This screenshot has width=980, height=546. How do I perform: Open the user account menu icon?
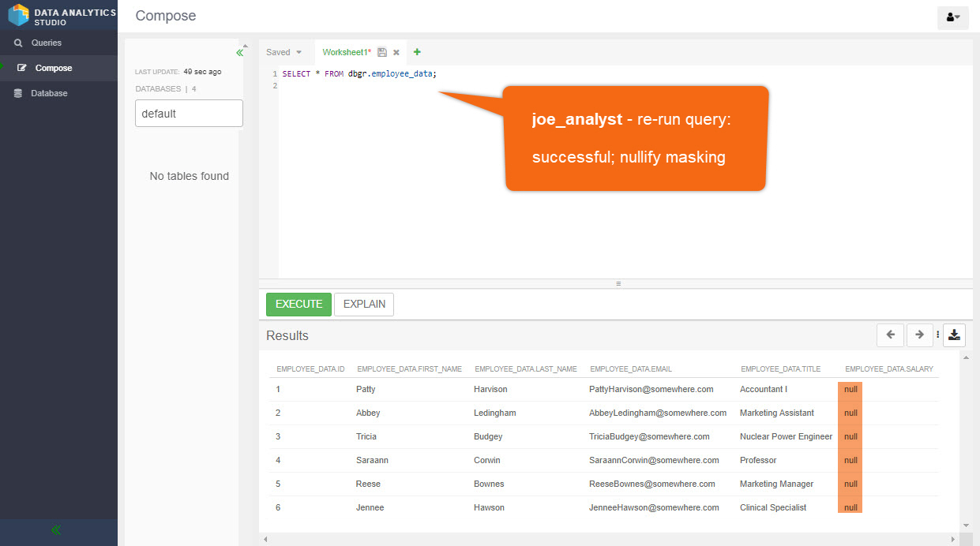click(952, 17)
